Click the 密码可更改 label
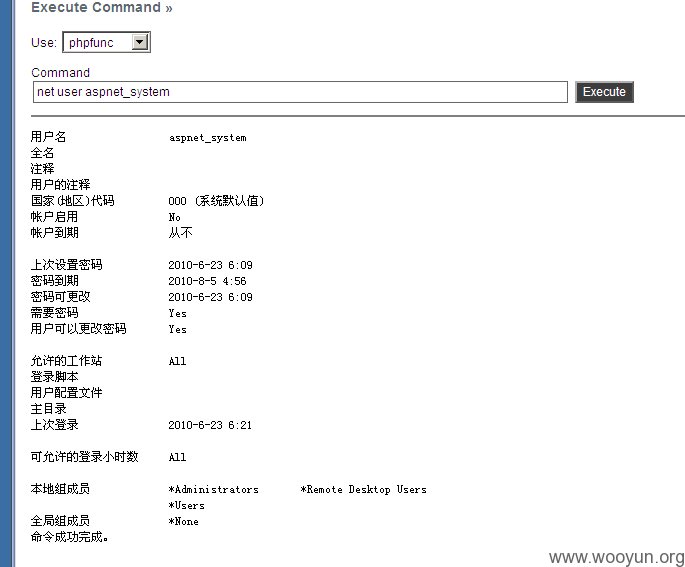685x567 pixels. pyautogui.click(x=60, y=297)
